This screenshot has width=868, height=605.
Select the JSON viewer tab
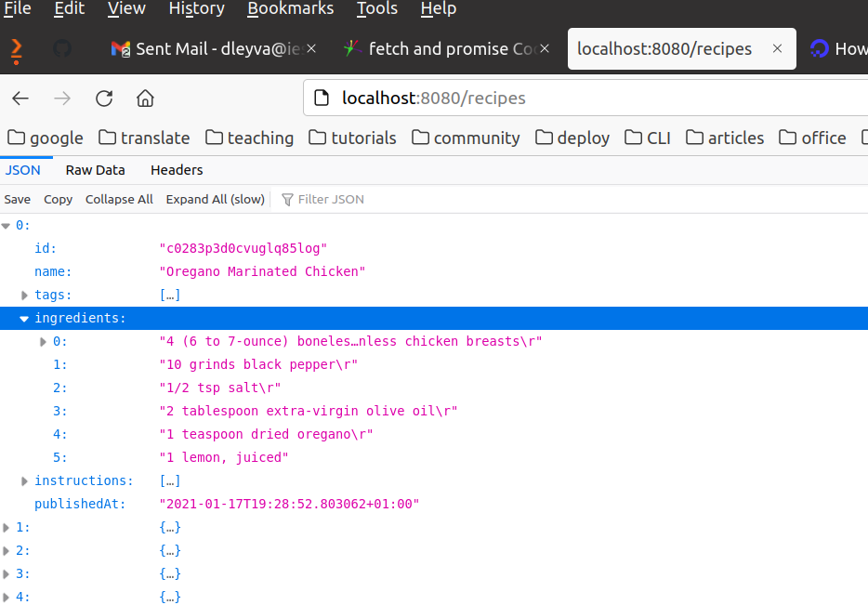click(22, 170)
